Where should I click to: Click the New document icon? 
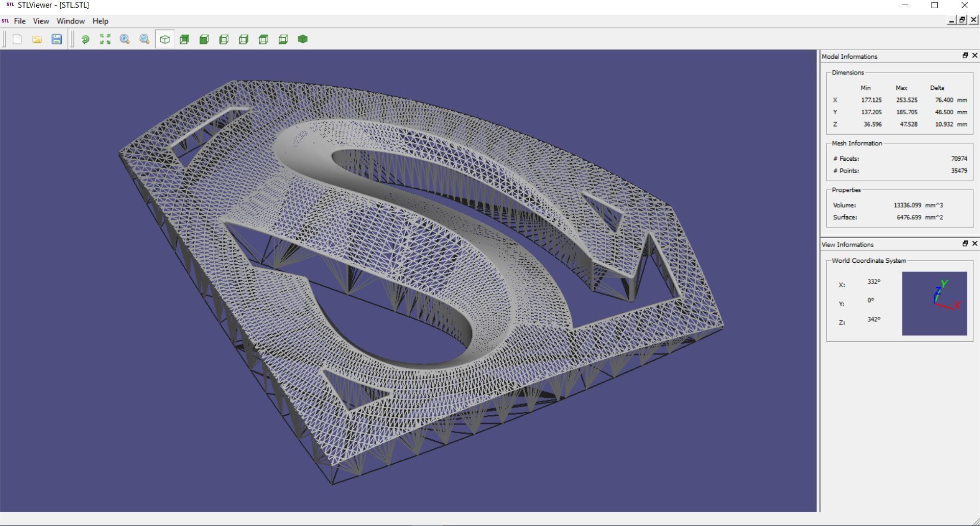(17, 39)
